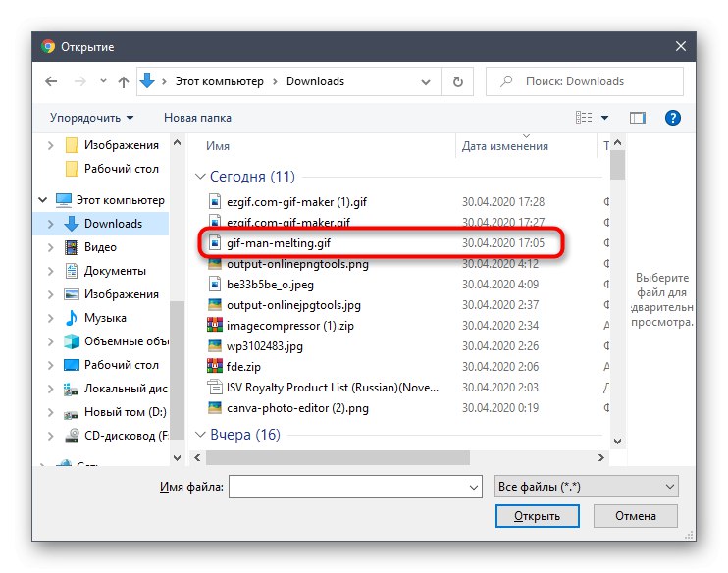The image size is (728, 573).
Task: Click date 30.04.2020 17:28 cell
Action: (x=502, y=202)
